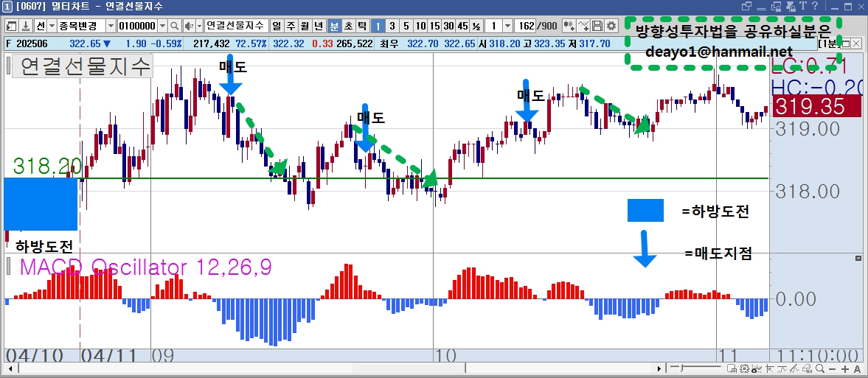
Task: Select the 분 minute period toggle
Action: [334, 26]
